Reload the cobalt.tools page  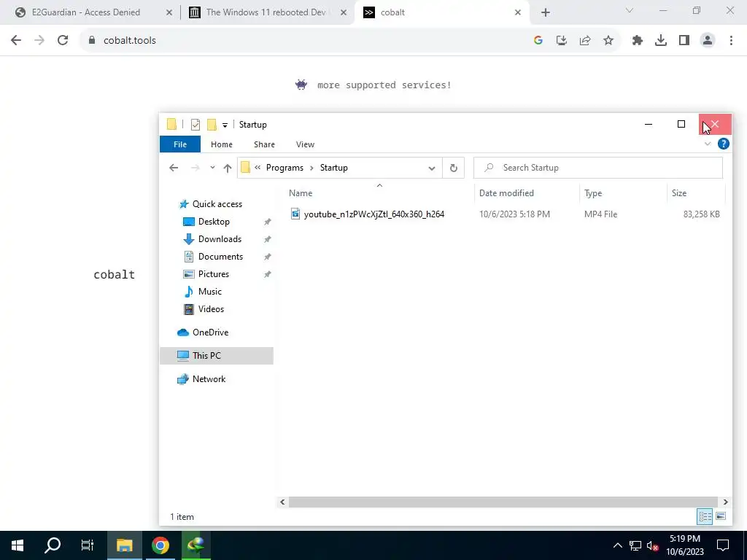click(63, 41)
